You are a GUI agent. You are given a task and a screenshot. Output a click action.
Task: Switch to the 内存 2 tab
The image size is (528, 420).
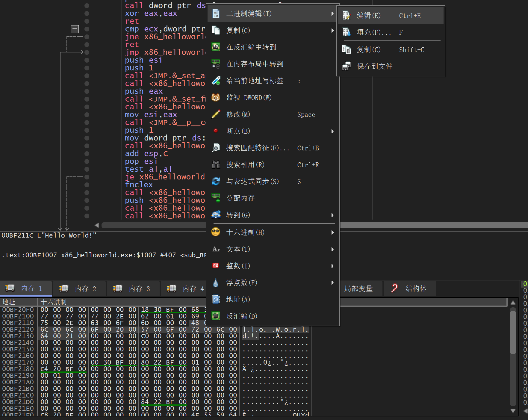[79, 288]
